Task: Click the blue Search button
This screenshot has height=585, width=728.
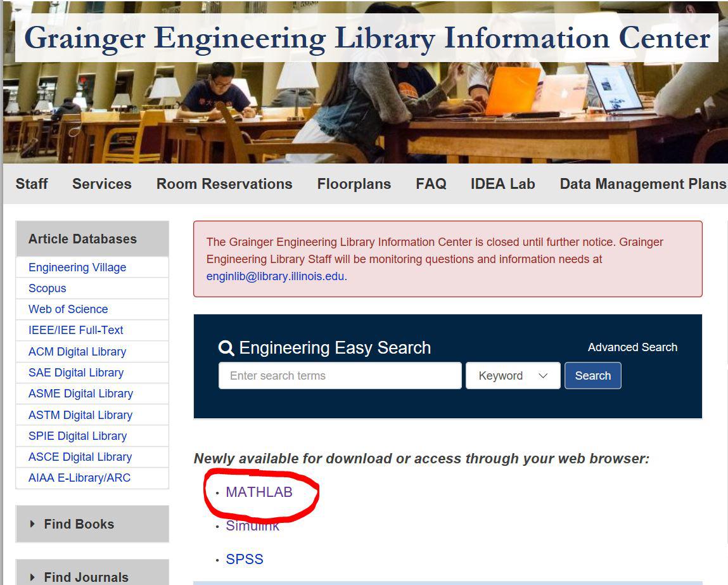Action: [593, 376]
